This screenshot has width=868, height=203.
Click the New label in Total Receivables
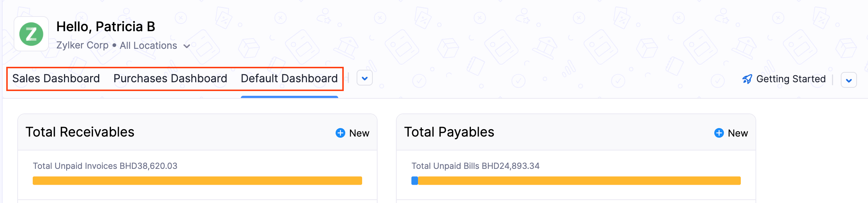point(359,133)
